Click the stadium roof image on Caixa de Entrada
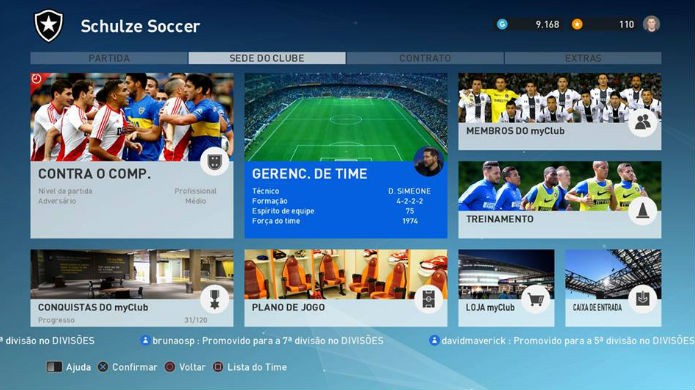Viewport: 695px width, 390px height. (x=613, y=274)
